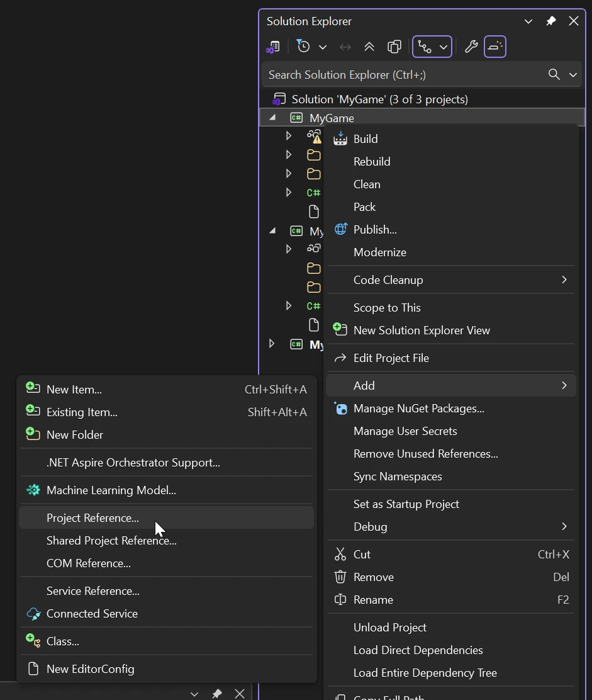Click the Cut scissors icon

click(x=340, y=554)
